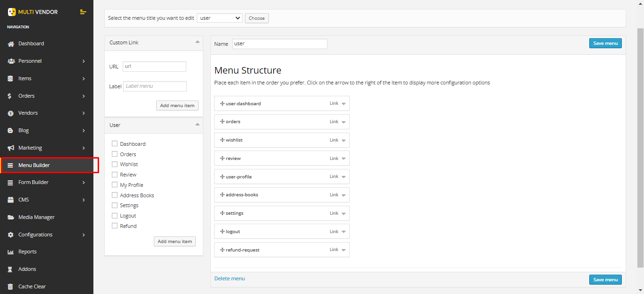Click the hamburger collapse icon beside Multi Vendor
Screen dimensions: 644x294
tap(83, 12)
